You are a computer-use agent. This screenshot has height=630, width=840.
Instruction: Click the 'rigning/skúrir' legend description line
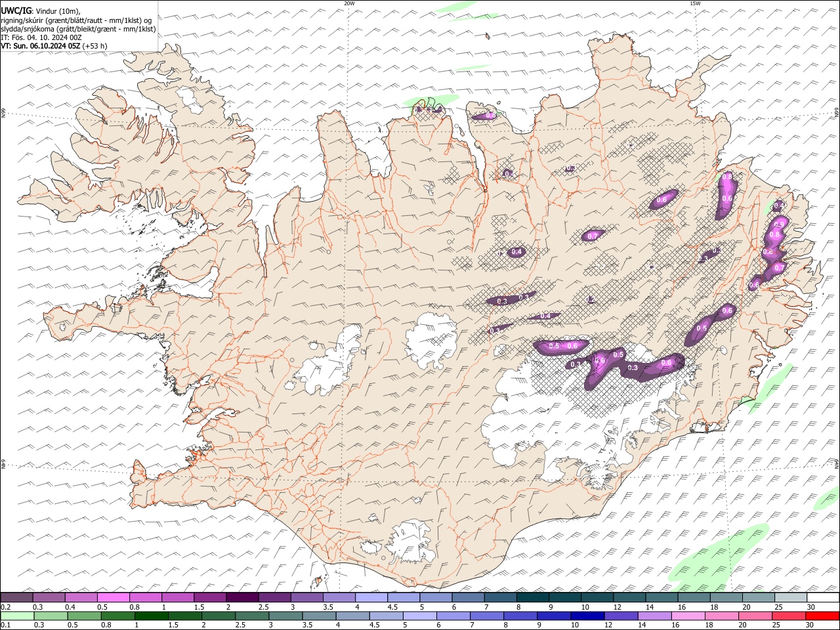tap(76, 20)
